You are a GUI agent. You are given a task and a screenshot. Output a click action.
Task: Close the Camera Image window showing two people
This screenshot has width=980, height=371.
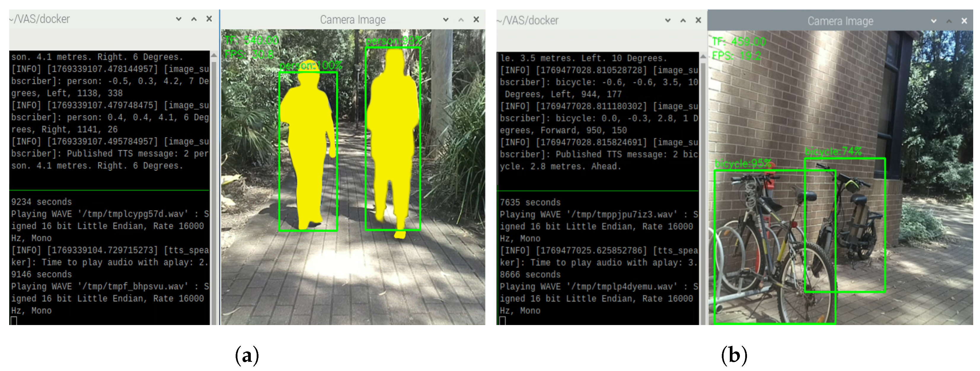[476, 19]
